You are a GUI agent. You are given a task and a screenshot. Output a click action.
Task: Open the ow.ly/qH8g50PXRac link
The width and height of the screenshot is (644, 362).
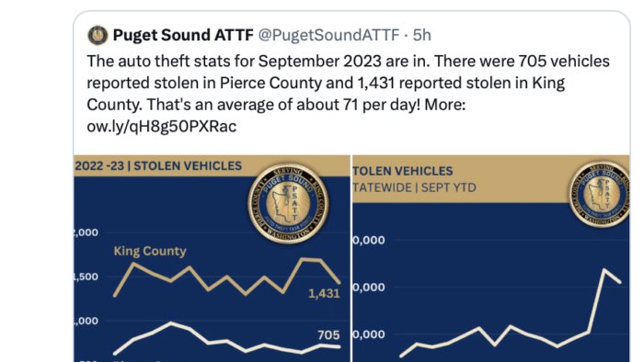pyautogui.click(x=161, y=126)
